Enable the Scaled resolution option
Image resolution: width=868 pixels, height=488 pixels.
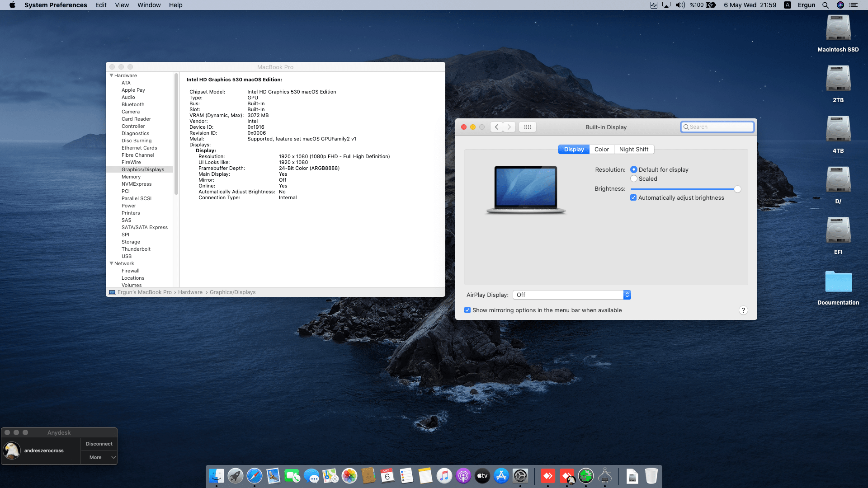(634, 178)
